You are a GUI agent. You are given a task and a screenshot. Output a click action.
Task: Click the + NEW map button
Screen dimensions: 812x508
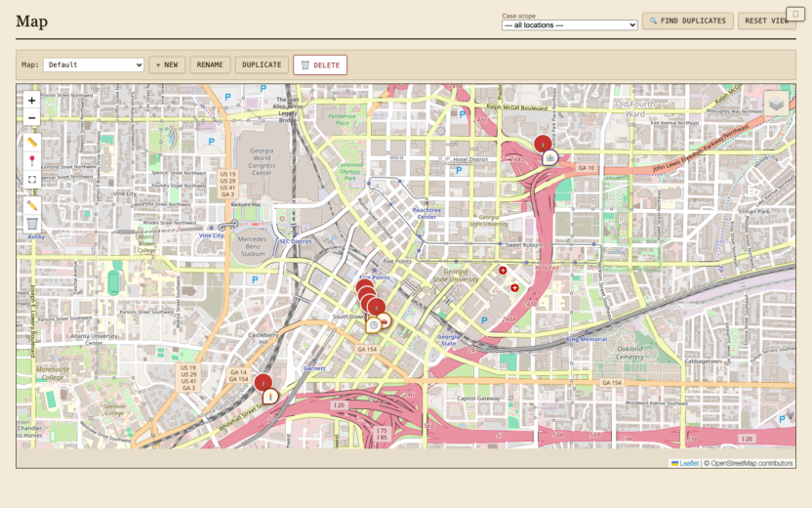tap(167, 64)
